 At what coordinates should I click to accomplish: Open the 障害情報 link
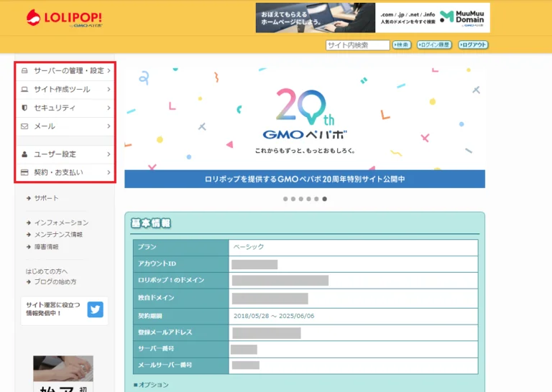pos(46,247)
